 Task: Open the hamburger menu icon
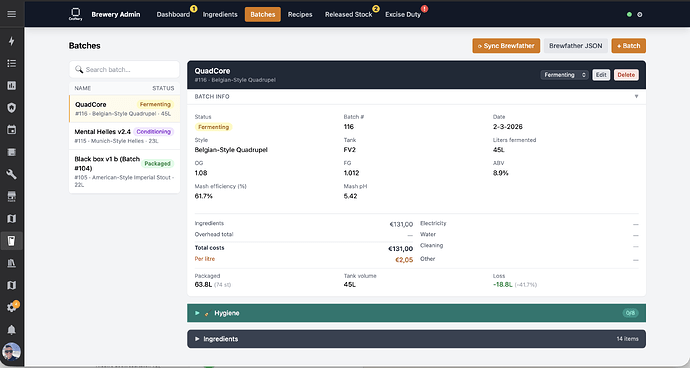coord(11,14)
